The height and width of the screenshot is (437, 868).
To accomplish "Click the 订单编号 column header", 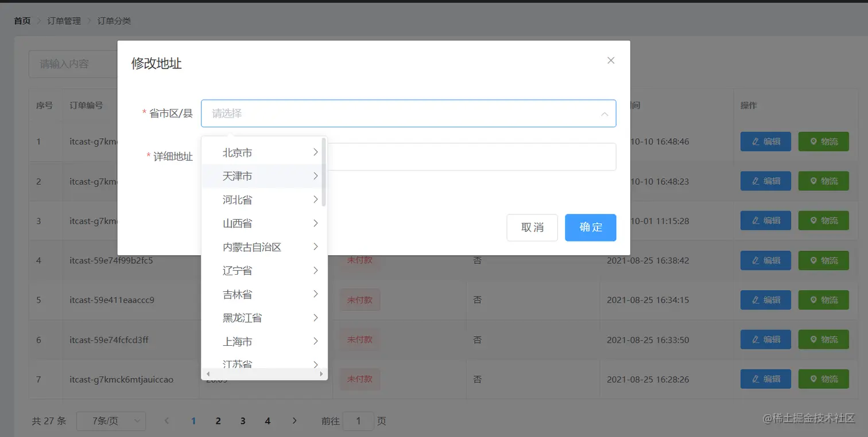I will (x=87, y=106).
